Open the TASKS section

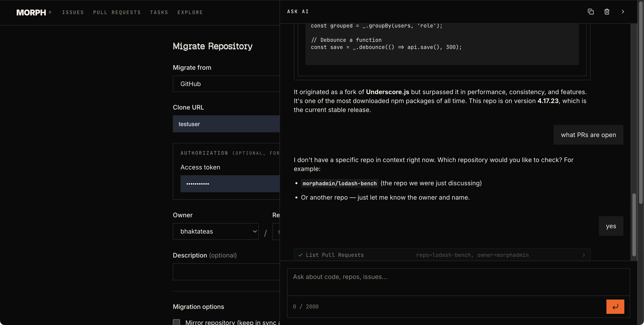(159, 12)
